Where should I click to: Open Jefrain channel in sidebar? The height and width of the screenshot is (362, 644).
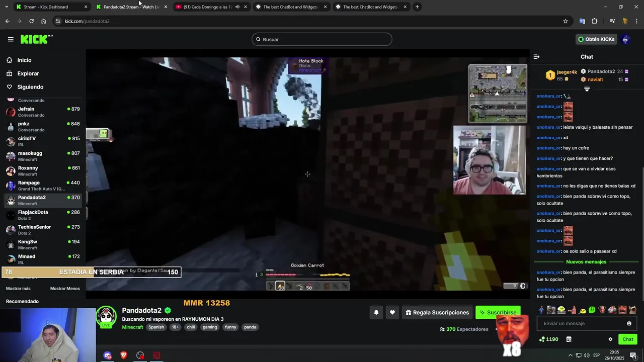pyautogui.click(x=43, y=112)
